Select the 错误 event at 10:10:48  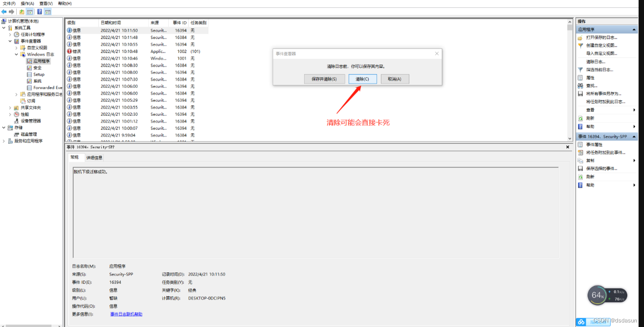[137, 51]
